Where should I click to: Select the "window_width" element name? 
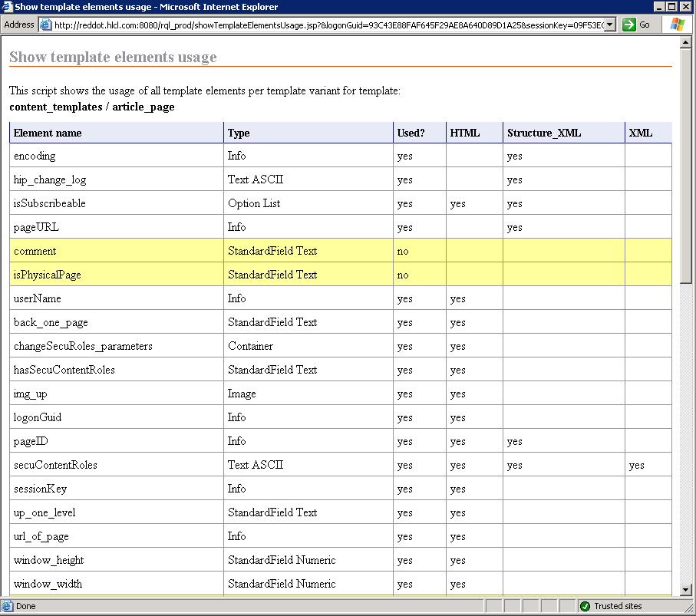[x=48, y=584]
